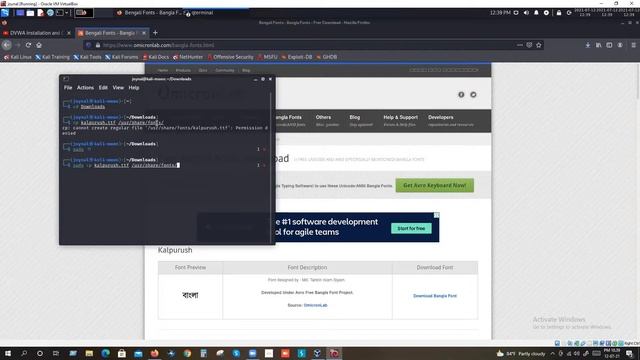The image size is (640, 360).
Task: Open GHDB bookmark
Action: pyautogui.click(x=327, y=57)
